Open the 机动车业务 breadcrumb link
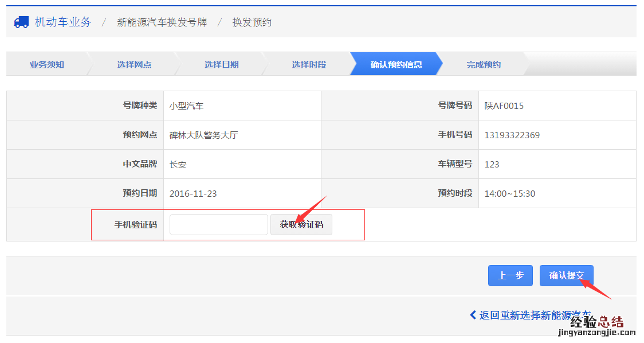The image size is (644, 343). [63, 22]
